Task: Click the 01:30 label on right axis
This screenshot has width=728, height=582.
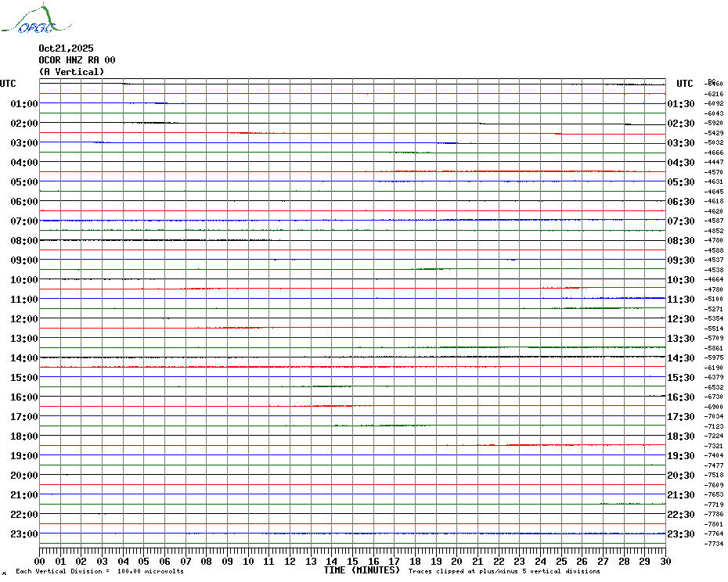Action: [x=680, y=104]
